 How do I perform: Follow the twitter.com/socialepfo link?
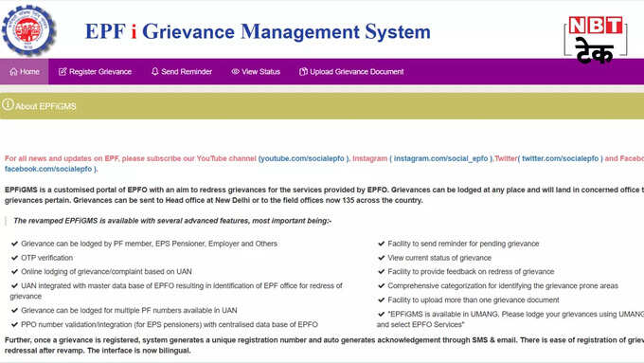pos(561,158)
